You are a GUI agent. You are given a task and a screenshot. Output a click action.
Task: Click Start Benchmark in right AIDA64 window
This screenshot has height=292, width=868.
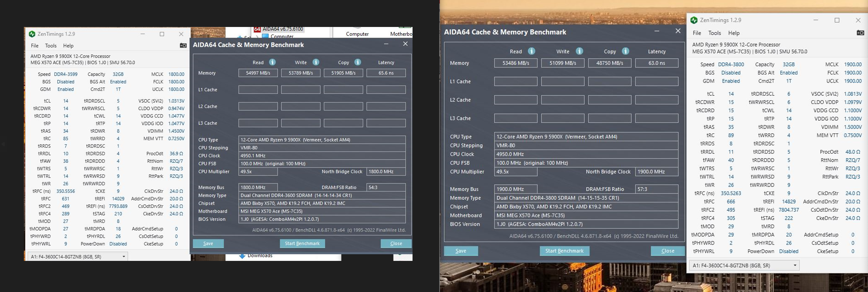[x=564, y=251]
